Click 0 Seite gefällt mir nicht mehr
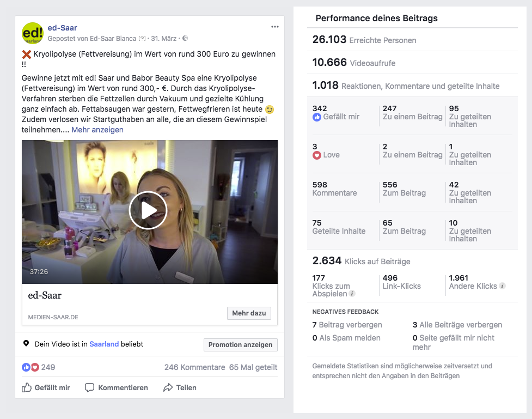 pos(454,342)
